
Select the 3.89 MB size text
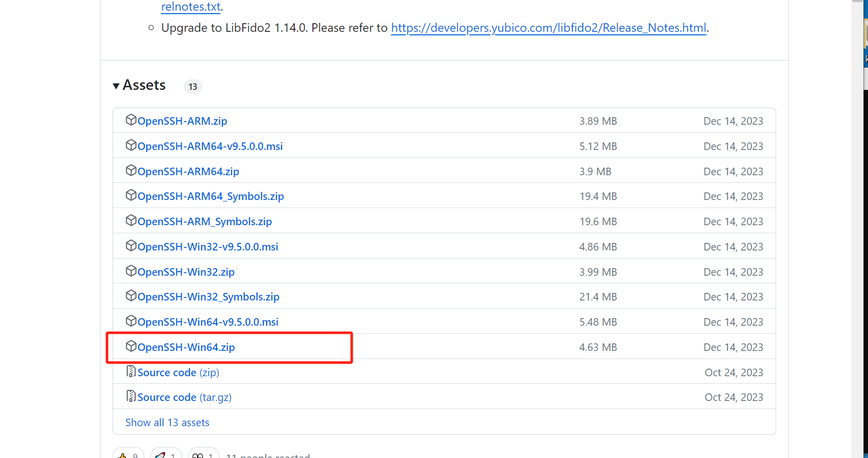coord(598,121)
